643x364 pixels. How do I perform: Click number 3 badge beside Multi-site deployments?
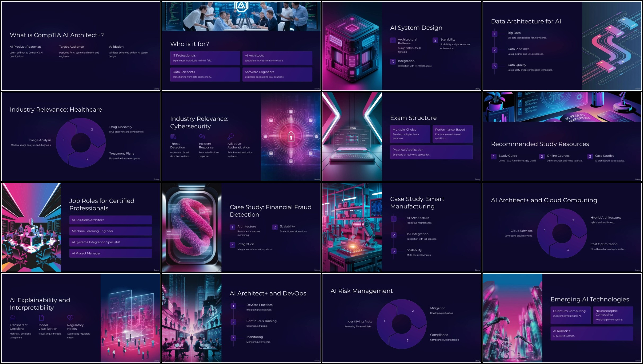tap(393, 251)
